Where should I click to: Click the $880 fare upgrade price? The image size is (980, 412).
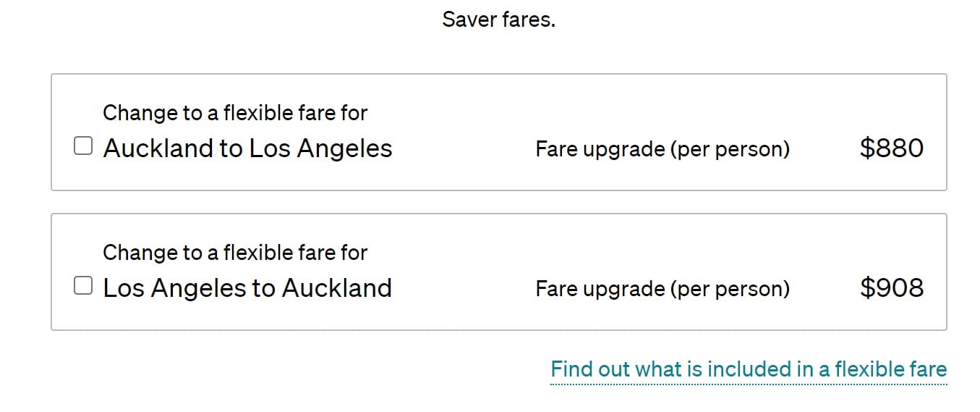(891, 148)
